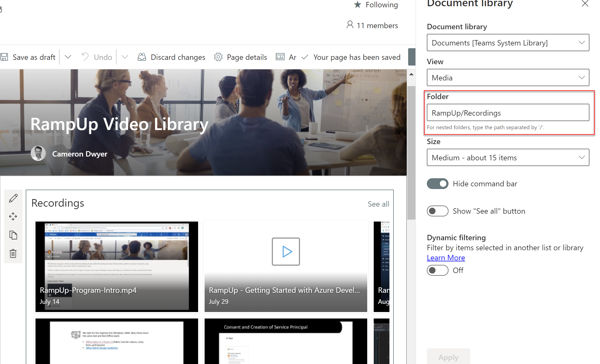Click the move web part icon
Image resolution: width=600 pixels, height=364 pixels.
pos(13,216)
